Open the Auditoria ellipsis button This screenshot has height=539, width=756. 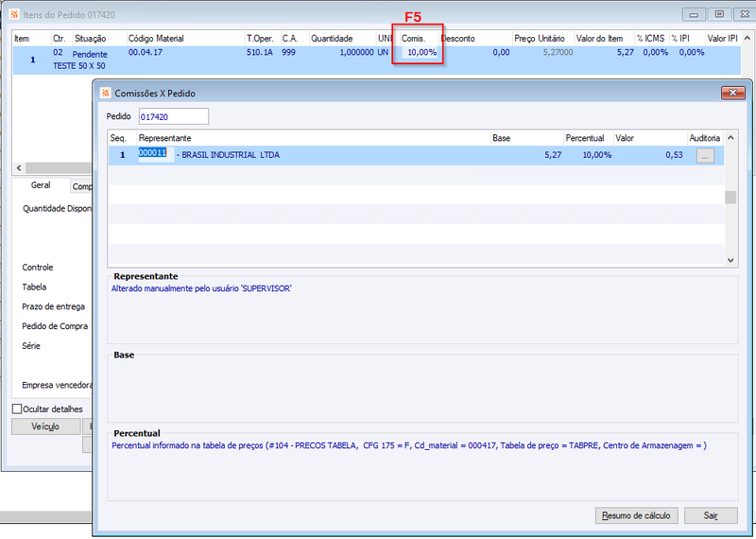click(x=705, y=156)
